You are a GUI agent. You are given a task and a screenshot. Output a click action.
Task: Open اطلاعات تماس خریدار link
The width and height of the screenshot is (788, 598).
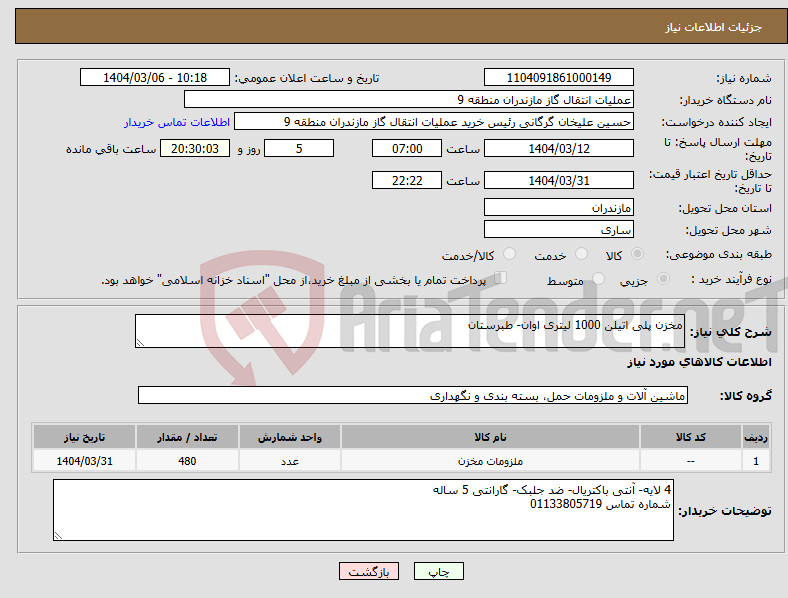coord(177,122)
